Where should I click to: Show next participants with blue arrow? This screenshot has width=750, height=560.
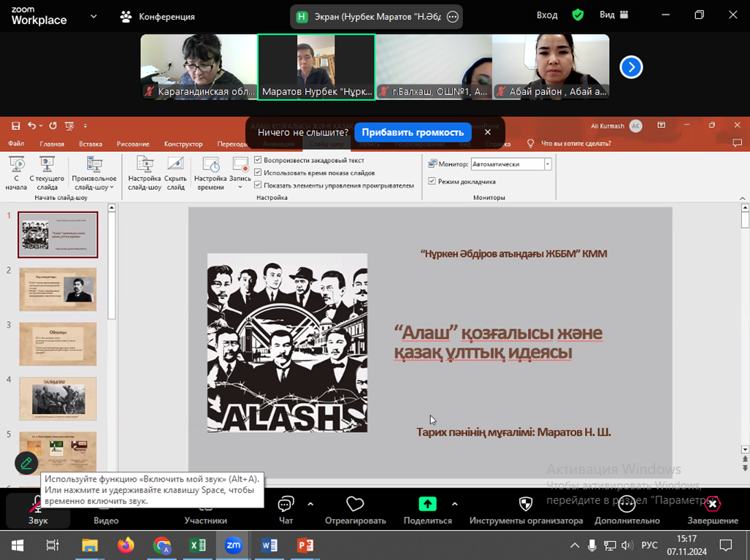coord(631,67)
